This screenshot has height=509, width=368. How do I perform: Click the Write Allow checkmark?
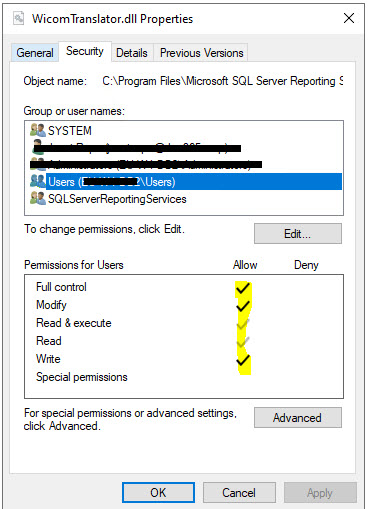[x=243, y=360]
